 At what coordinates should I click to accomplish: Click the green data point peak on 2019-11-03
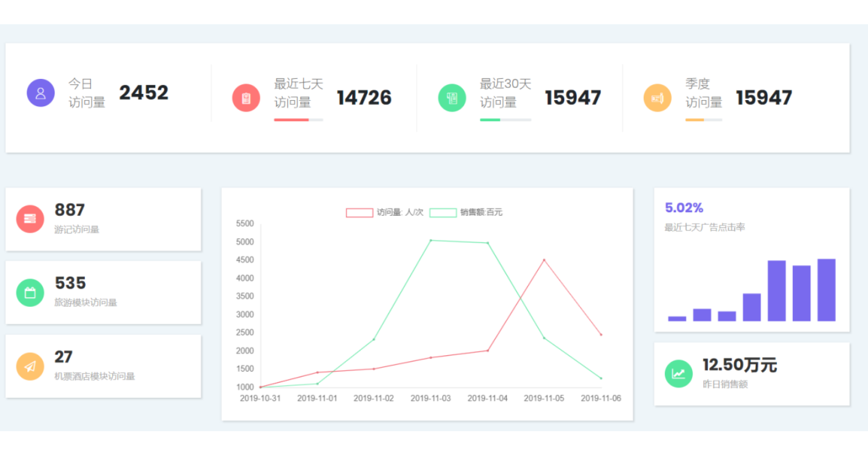coord(430,240)
